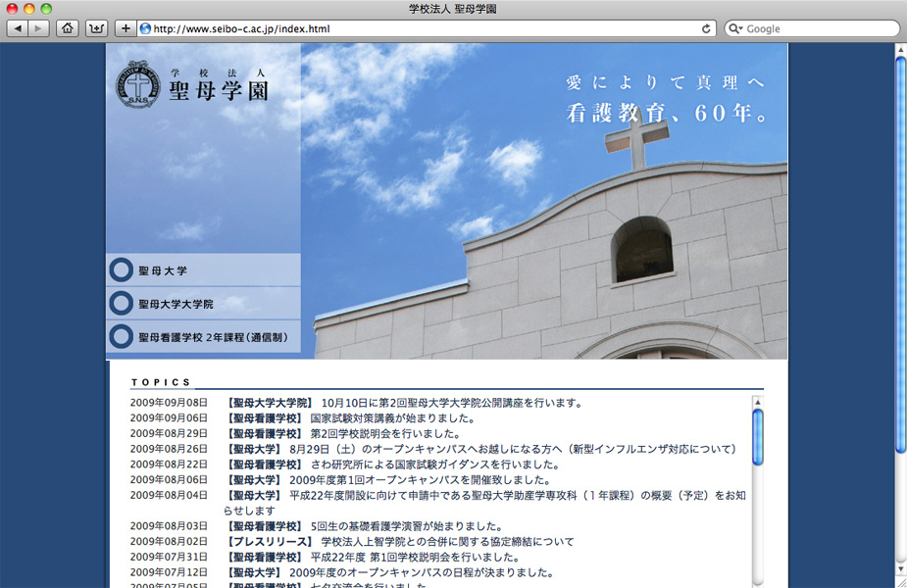Image resolution: width=907 pixels, height=588 pixels.
Task: Go back with the browser back arrow
Action: coord(18,28)
